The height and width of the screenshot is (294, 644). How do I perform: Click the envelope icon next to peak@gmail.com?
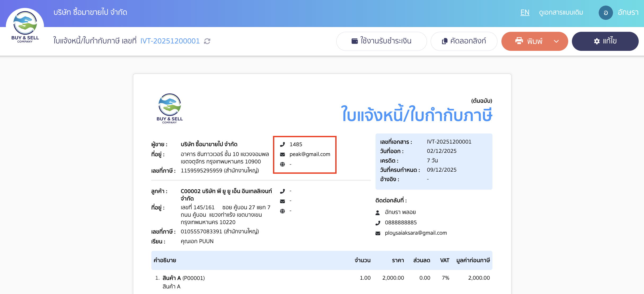pyautogui.click(x=283, y=154)
